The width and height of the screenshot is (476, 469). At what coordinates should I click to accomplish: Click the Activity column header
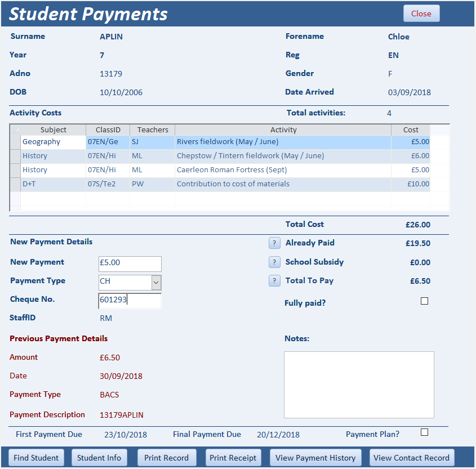point(283,130)
